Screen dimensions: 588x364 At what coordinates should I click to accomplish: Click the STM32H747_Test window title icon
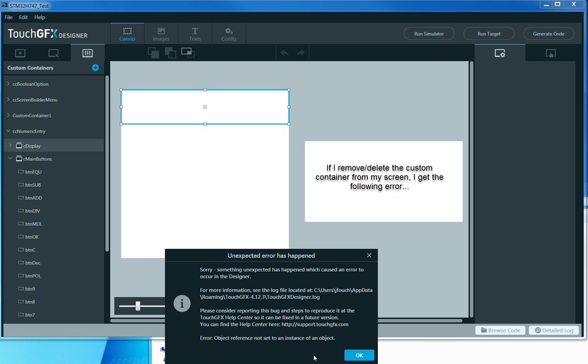coord(5,5)
